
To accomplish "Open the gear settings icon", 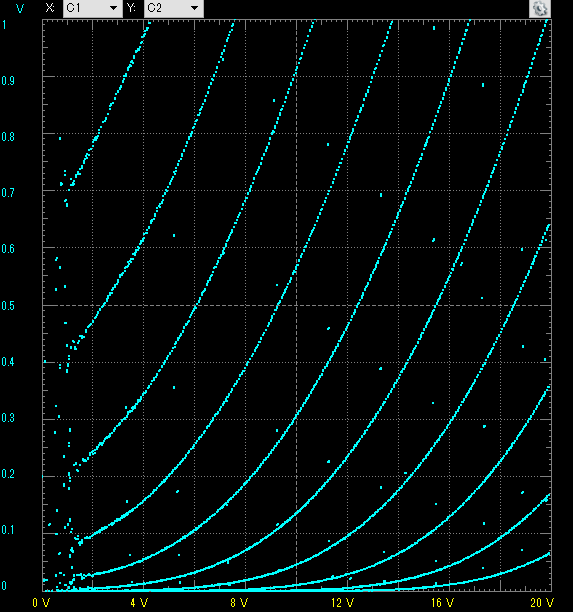I will pos(540,8).
